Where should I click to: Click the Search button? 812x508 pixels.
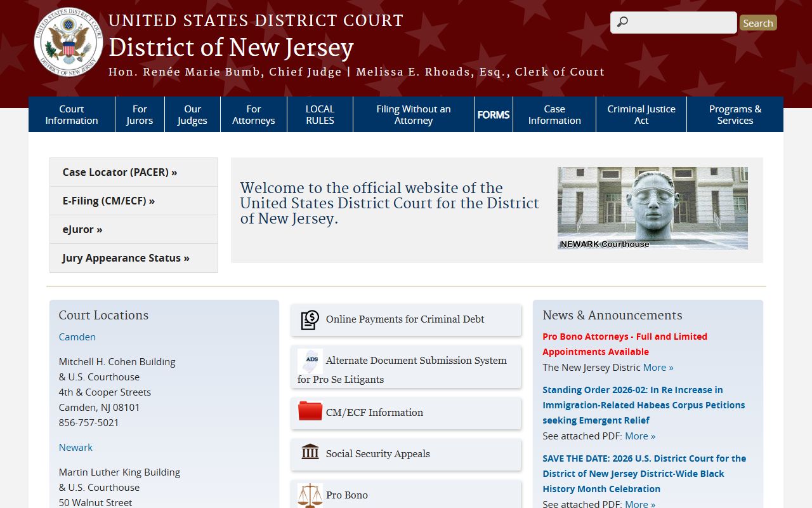click(x=758, y=23)
